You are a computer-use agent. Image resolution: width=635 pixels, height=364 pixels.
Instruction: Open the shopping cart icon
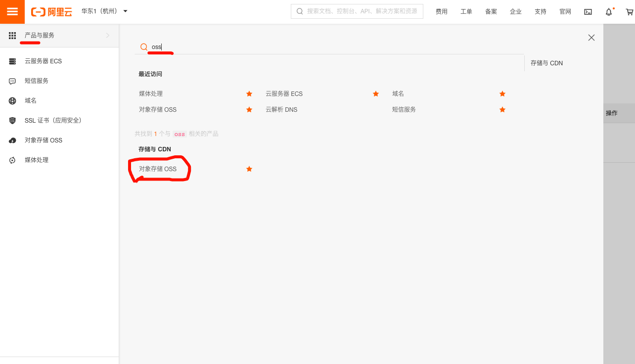tap(630, 12)
